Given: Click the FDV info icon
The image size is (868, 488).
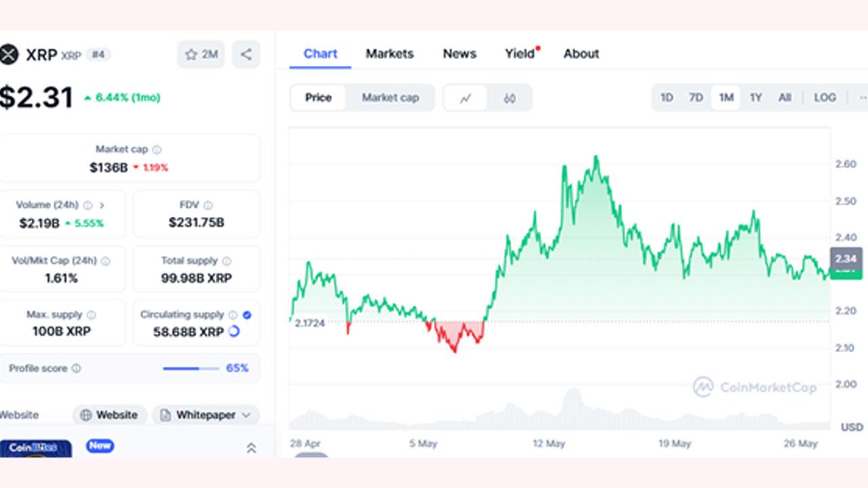Looking at the screenshot, I should (x=208, y=205).
